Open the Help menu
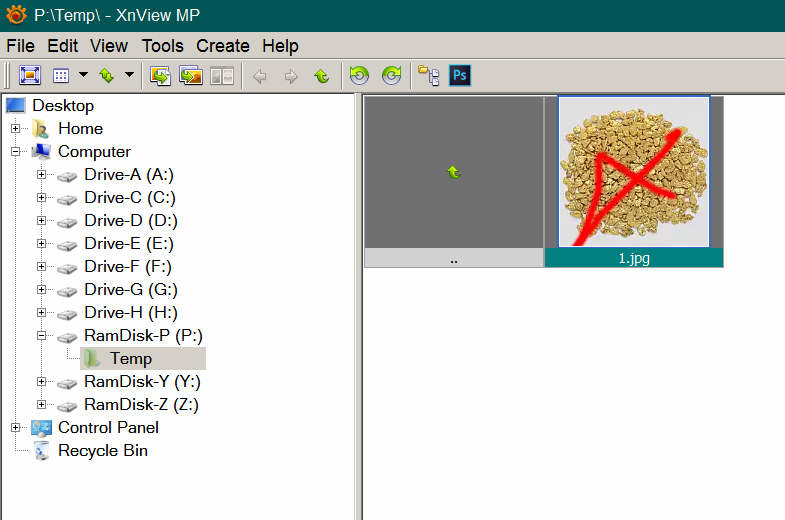The height and width of the screenshot is (520, 785). [280, 46]
